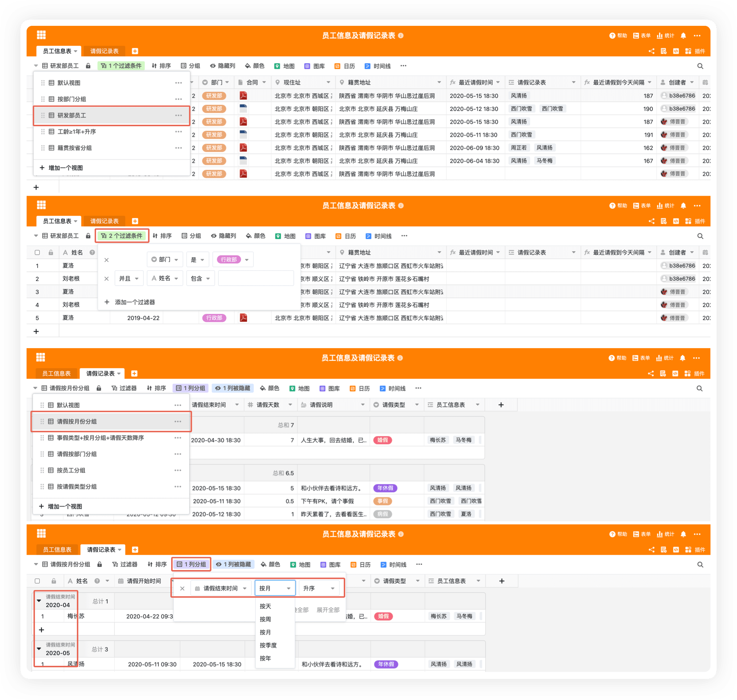The image size is (737, 700).
Task: Click the empty 姓名 filter value field
Action: tap(256, 279)
